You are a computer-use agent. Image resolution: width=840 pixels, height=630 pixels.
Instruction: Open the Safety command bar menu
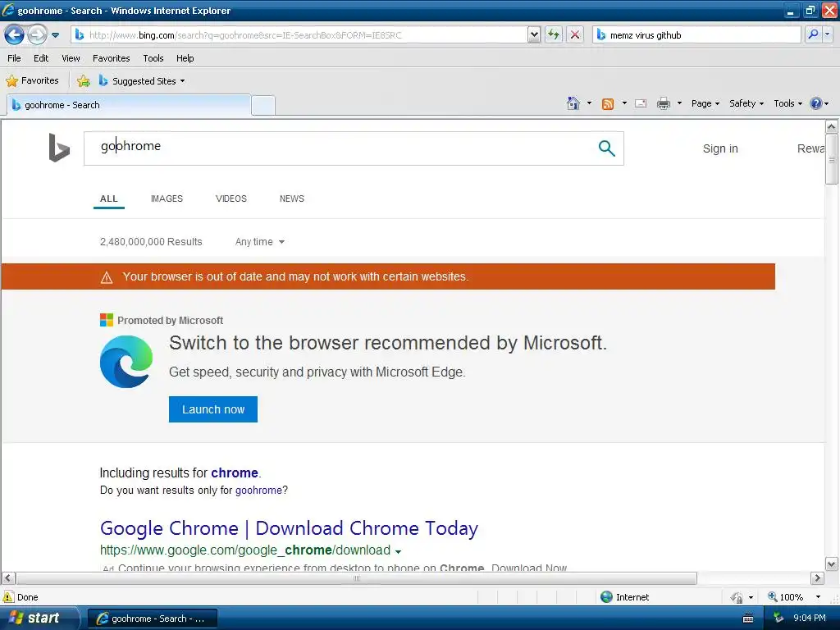tap(746, 103)
